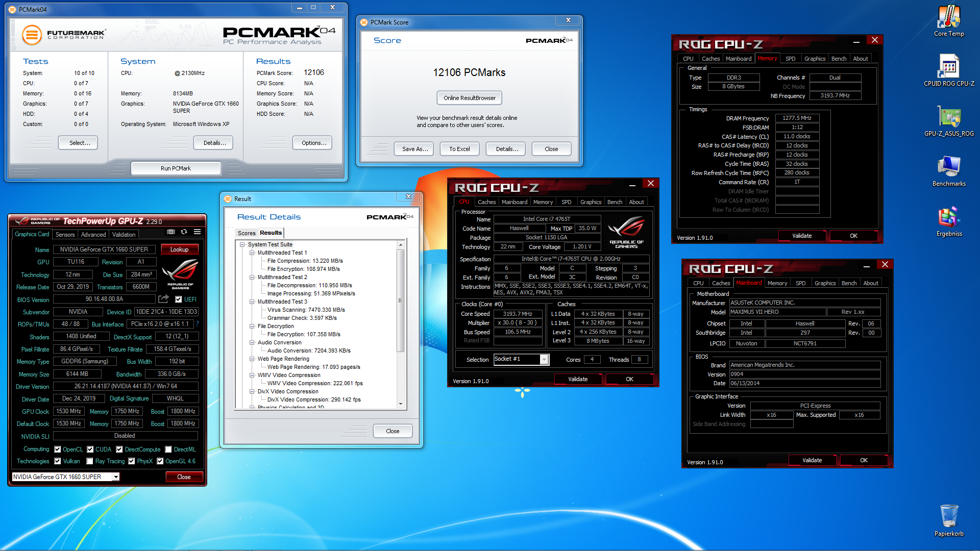The image size is (980, 551).
Task: Collapse Multithreaded Test 3 node
Action: (252, 302)
